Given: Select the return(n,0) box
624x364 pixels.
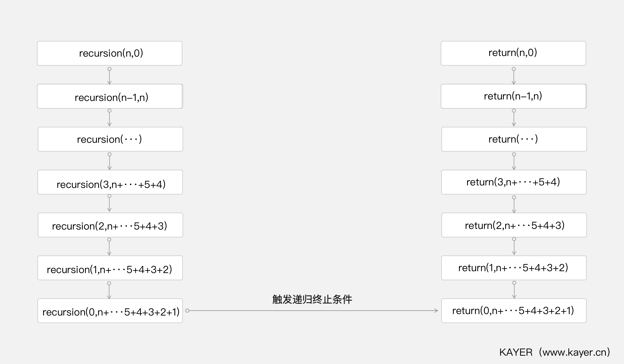Looking at the screenshot, I should click(513, 53).
